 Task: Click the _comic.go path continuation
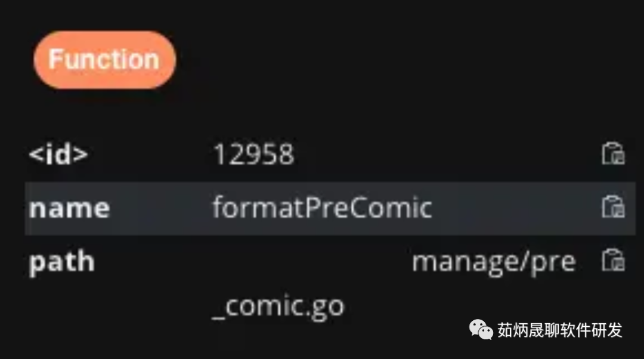[x=278, y=307]
